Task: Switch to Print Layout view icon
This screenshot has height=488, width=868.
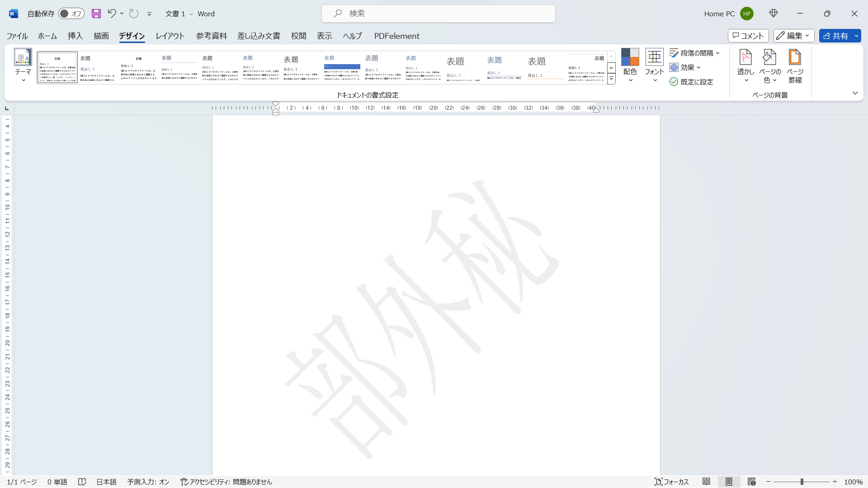Action: pos(729,482)
